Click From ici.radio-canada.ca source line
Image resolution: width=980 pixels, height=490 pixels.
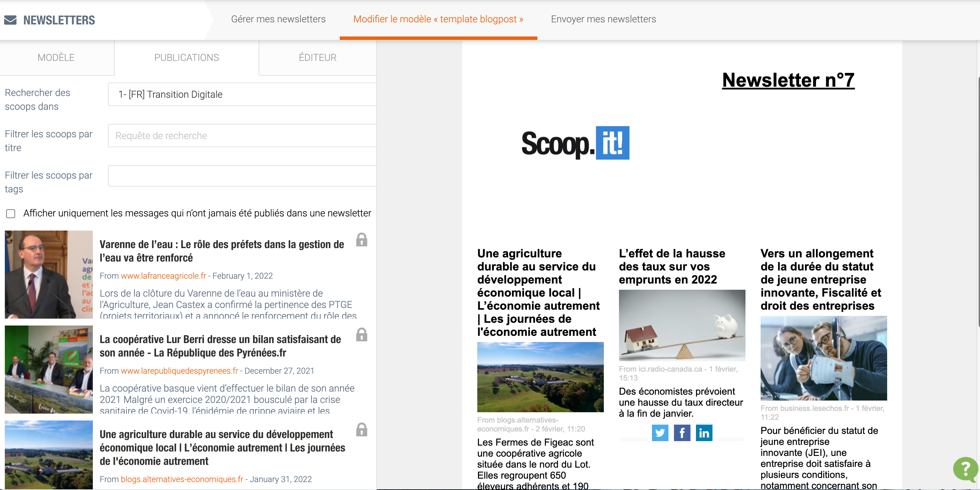click(x=678, y=373)
